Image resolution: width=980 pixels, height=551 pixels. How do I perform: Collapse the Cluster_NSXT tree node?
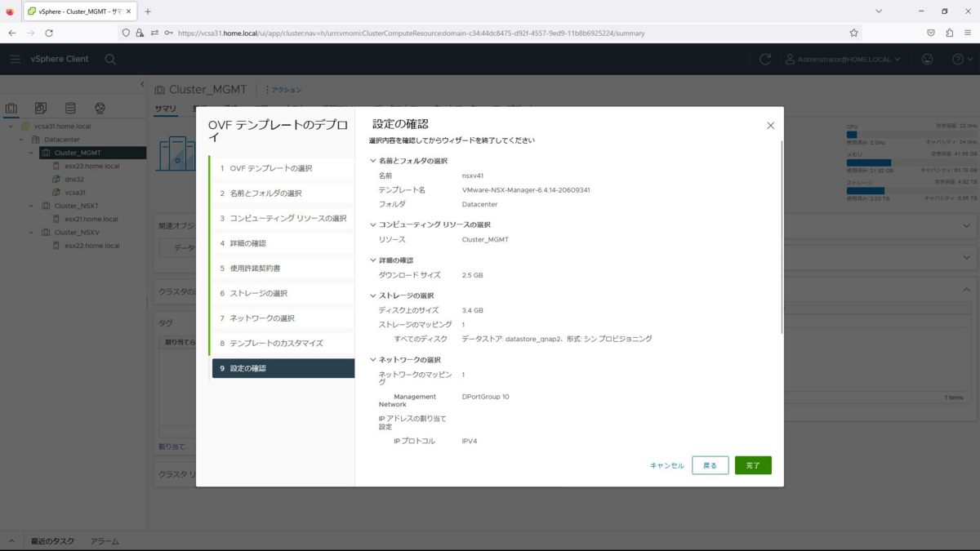coord(32,206)
